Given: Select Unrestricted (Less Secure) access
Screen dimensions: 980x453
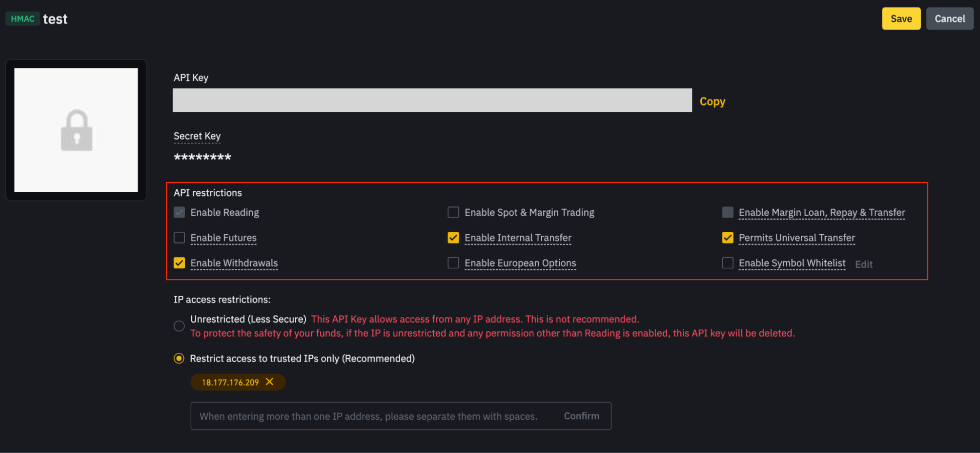Looking at the screenshot, I should click(179, 325).
